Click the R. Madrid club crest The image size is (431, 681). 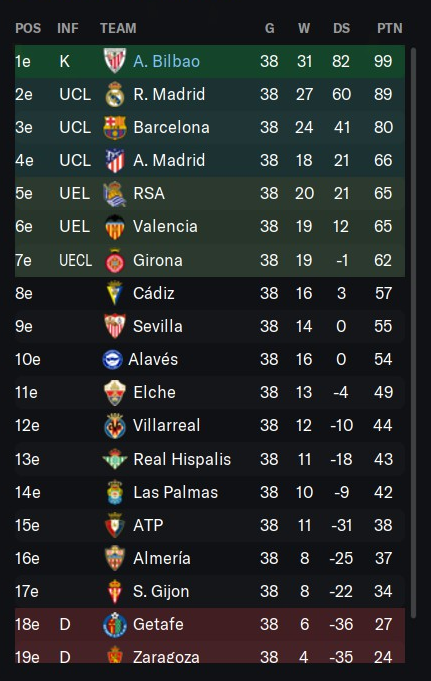click(115, 94)
